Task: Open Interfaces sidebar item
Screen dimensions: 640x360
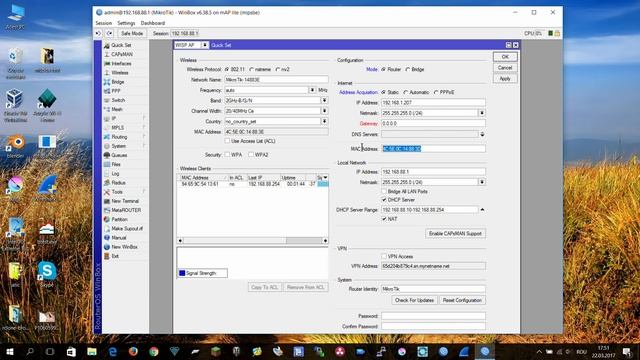Action: click(x=121, y=63)
